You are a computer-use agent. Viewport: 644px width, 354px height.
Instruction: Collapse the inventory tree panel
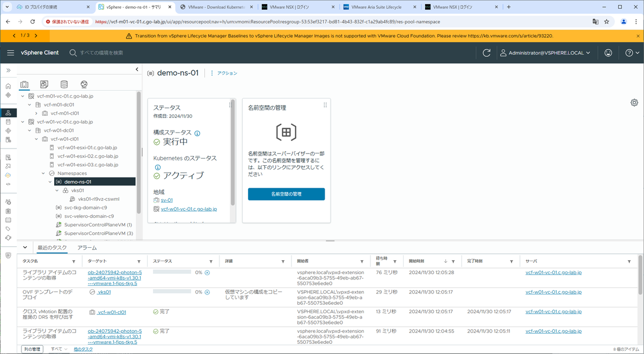(136, 70)
